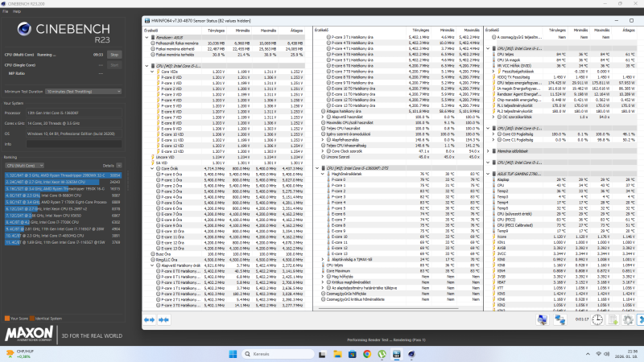Image resolution: width=644 pixels, height=362 pixels.
Task: Expand Alapvető használat node
Action: point(323,117)
